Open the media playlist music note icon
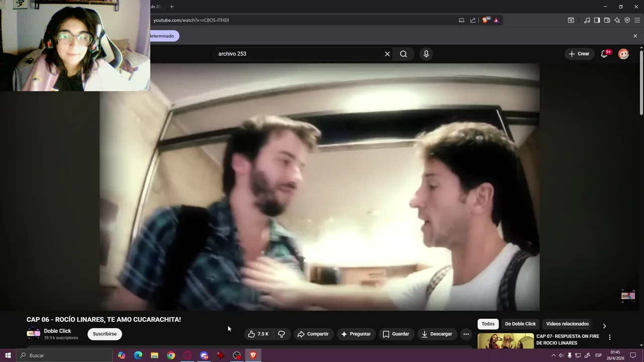 point(587,20)
